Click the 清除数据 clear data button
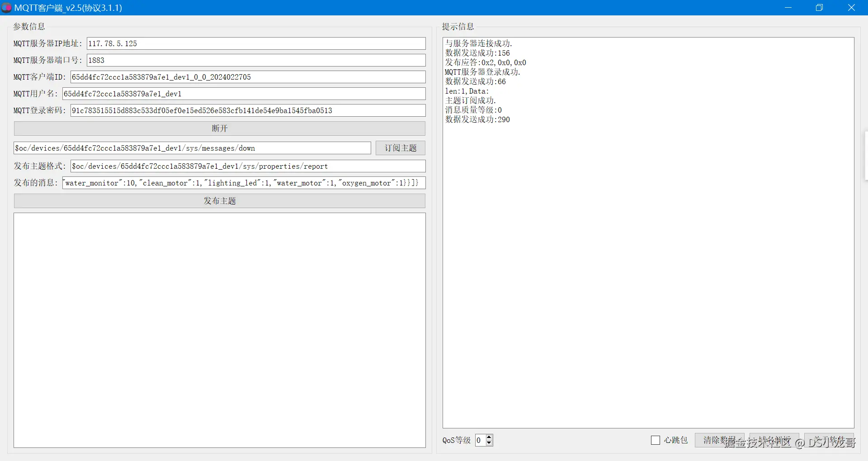Image resolution: width=868 pixels, height=461 pixels. [720, 440]
